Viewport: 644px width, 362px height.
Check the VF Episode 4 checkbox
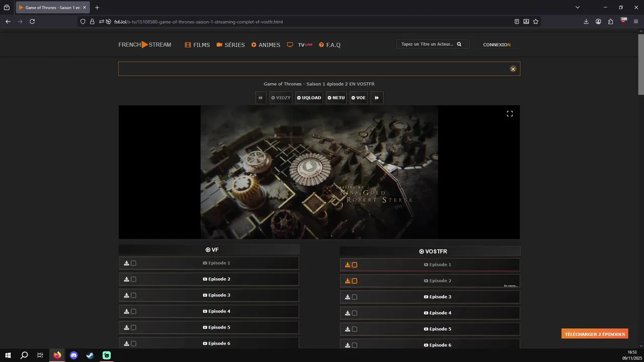[133, 311]
